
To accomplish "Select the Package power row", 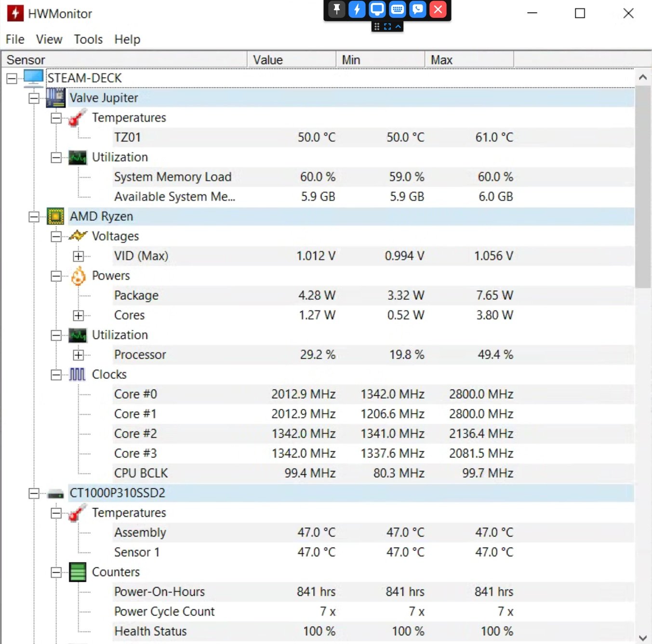I will pyautogui.click(x=373, y=295).
